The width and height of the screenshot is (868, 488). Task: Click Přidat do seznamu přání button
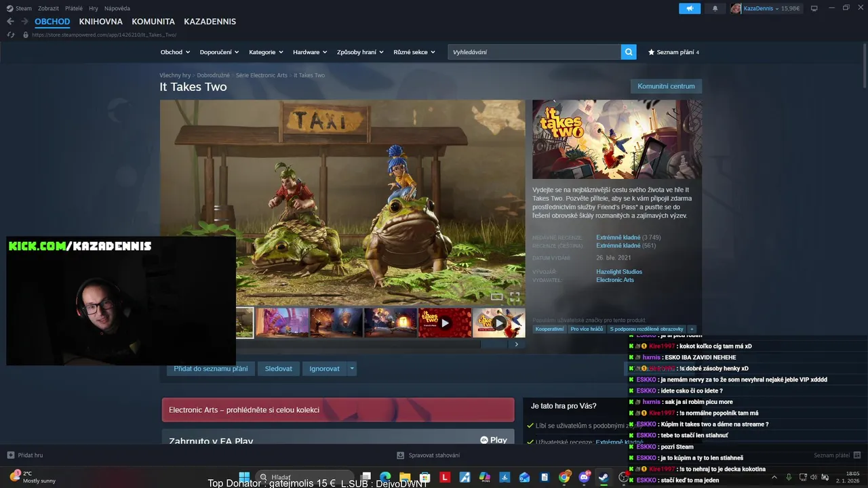(x=211, y=369)
